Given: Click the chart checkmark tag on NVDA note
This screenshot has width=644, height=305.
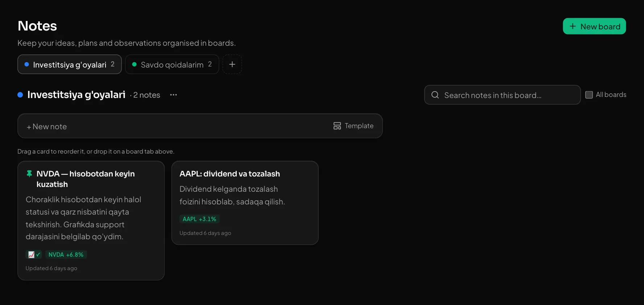Looking at the screenshot, I should coord(34,255).
